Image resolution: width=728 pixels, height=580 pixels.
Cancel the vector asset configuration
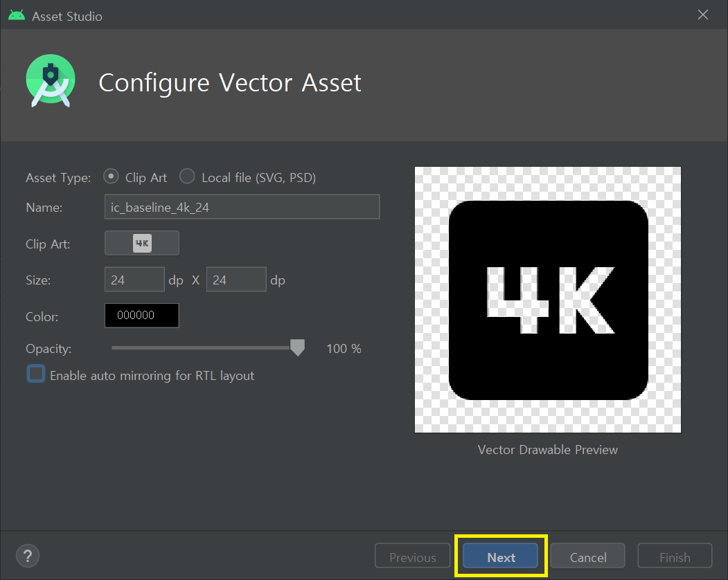coord(588,557)
